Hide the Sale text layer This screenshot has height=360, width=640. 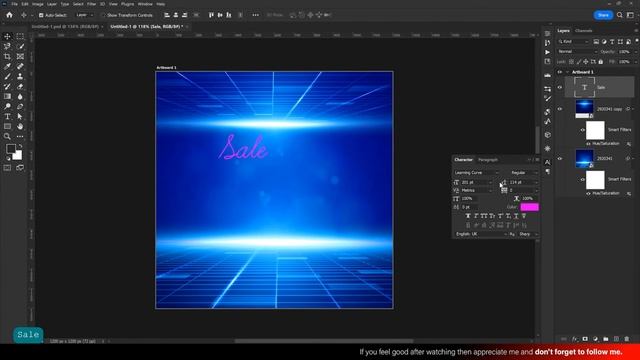point(560,87)
